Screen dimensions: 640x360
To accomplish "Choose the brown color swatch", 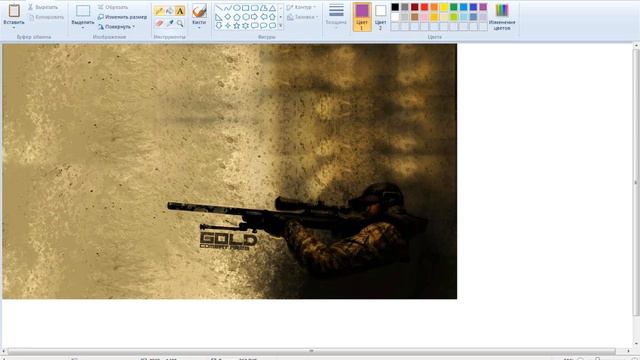I will (414, 17).
